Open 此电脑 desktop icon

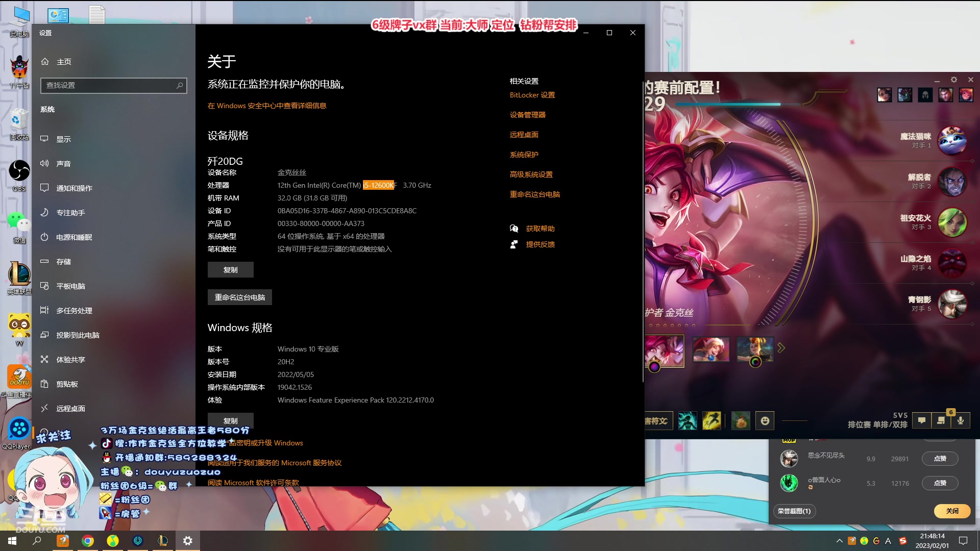pyautogui.click(x=19, y=21)
